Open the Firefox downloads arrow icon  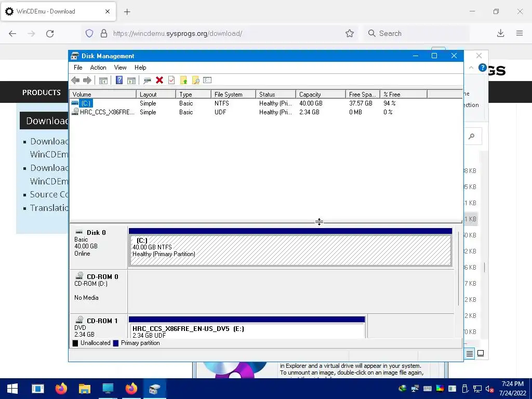[500, 33]
